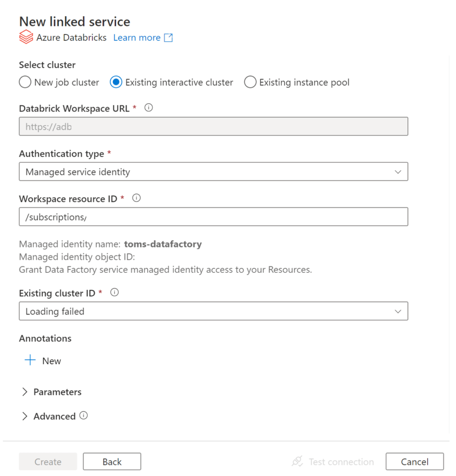Select Existing interactive cluster option
This screenshot has height=476, width=456.
pyautogui.click(x=116, y=82)
